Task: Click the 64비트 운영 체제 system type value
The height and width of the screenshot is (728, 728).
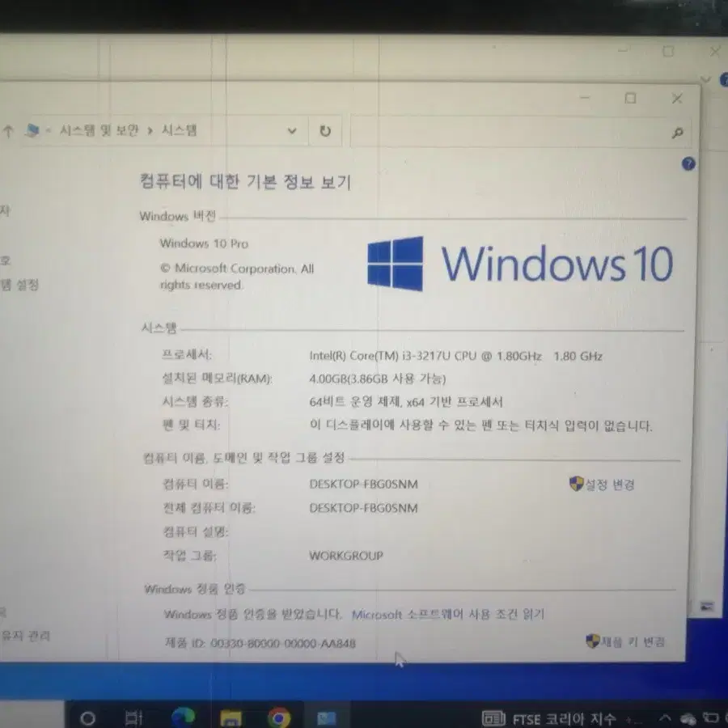Action: [406, 401]
